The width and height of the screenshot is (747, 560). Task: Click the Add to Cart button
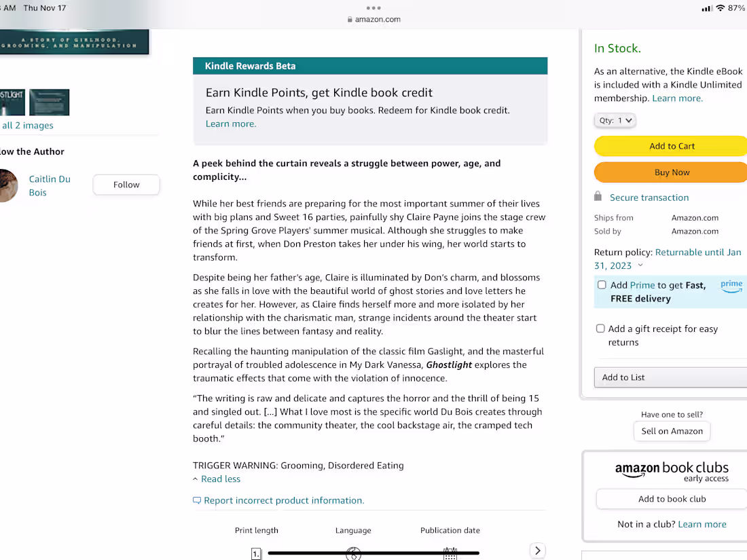click(672, 145)
